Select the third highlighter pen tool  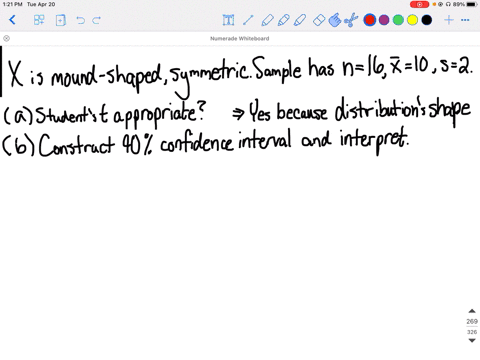[x=300, y=20]
